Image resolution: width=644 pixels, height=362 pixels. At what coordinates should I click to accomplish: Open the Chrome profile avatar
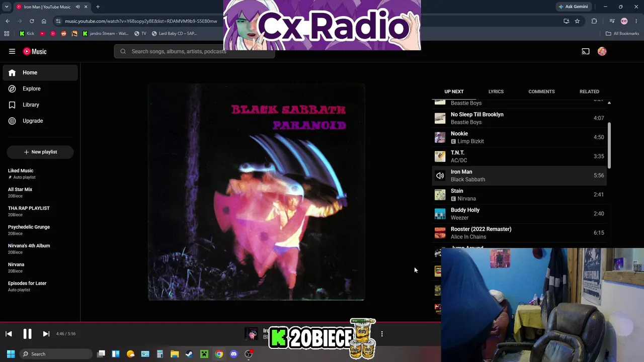tap(624, 21)
